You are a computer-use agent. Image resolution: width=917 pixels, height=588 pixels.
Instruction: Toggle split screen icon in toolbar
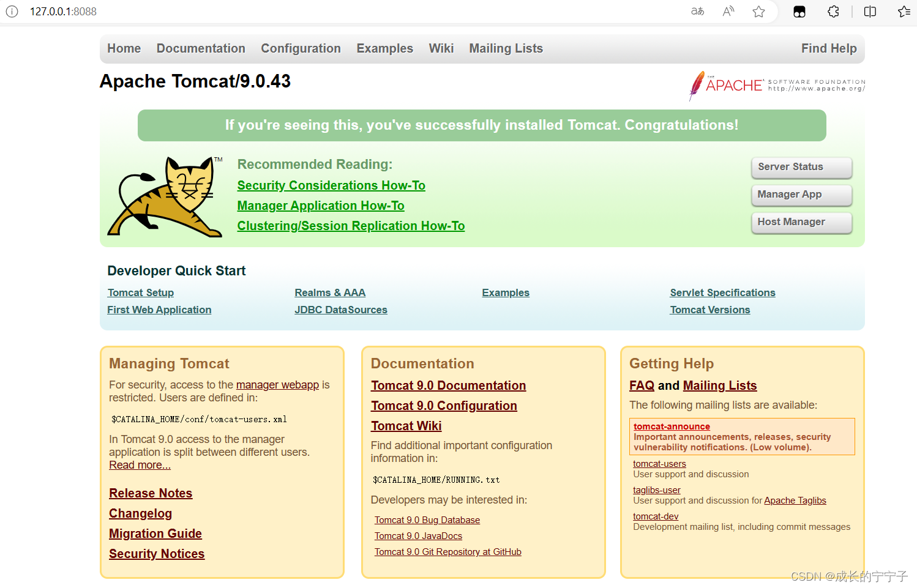(x=870, y=12)
